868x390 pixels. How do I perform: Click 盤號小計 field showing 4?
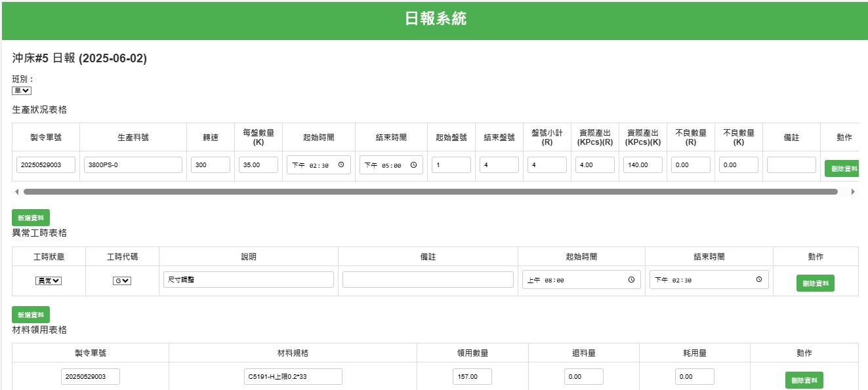[547, 165]
